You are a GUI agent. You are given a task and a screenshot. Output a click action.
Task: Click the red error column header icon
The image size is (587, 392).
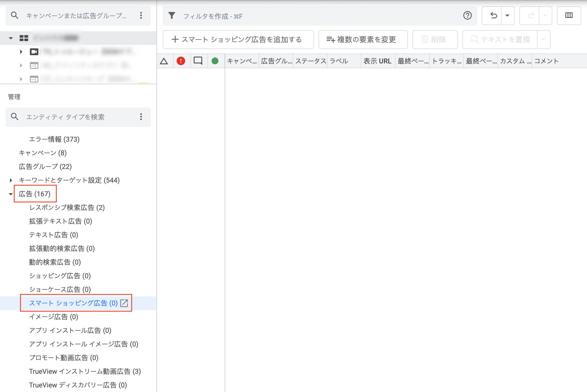click(x=181, y=61)
